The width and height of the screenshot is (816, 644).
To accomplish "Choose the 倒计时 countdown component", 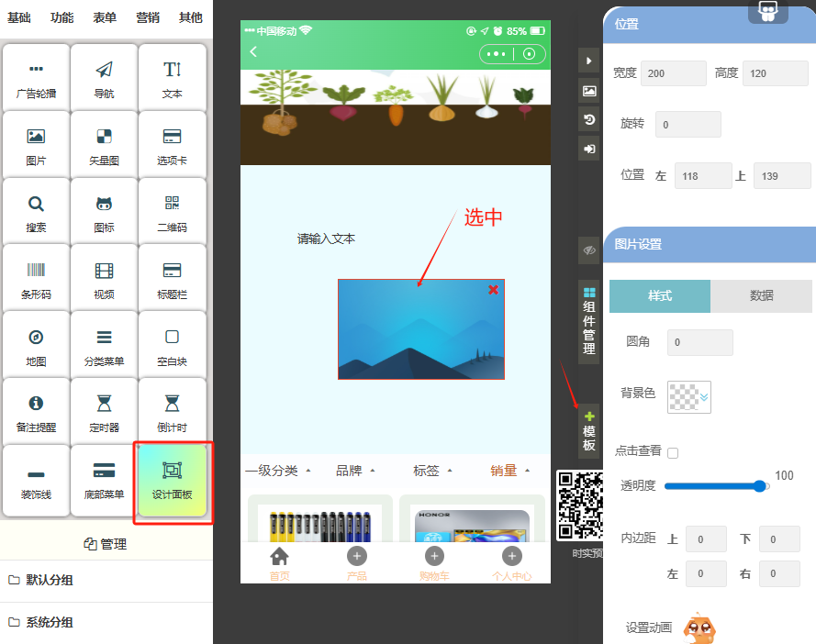I will click(x=172, y=413).
